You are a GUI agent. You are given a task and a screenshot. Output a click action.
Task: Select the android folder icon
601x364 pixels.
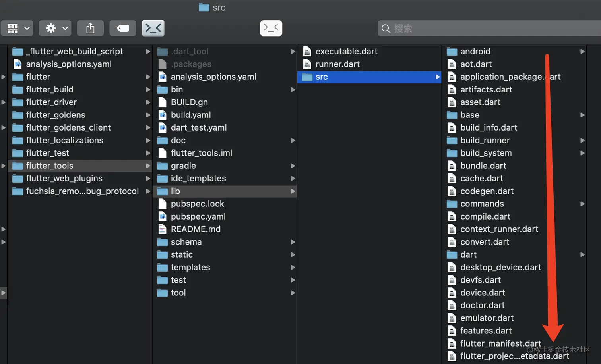click(452, 52)
